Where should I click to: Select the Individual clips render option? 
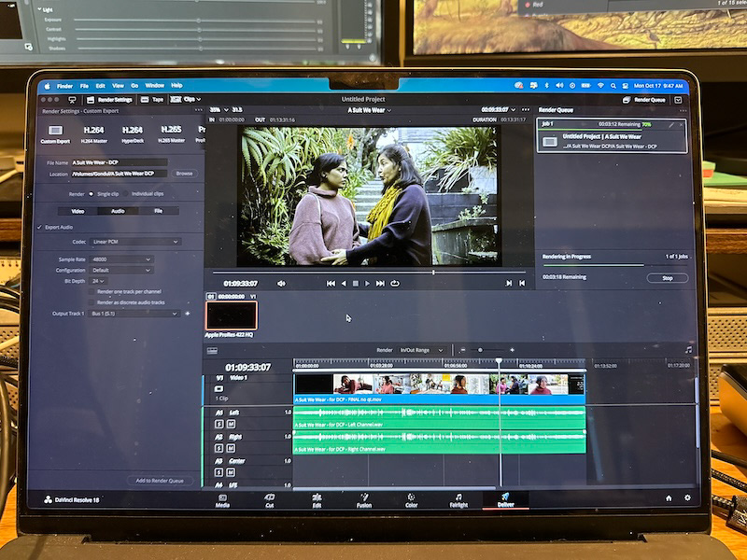click(x=125, y=194)
